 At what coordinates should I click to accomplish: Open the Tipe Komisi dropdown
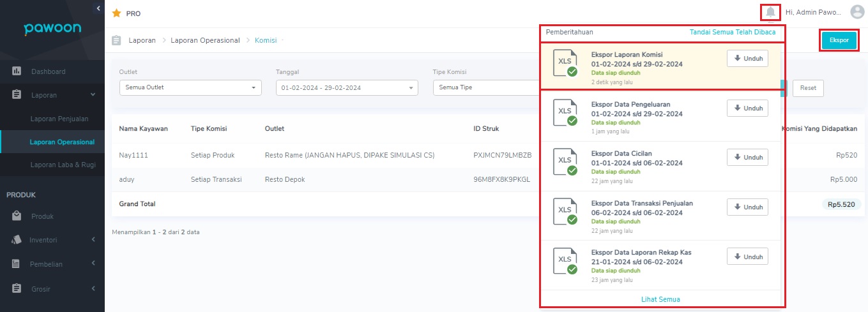pos(487,87)
